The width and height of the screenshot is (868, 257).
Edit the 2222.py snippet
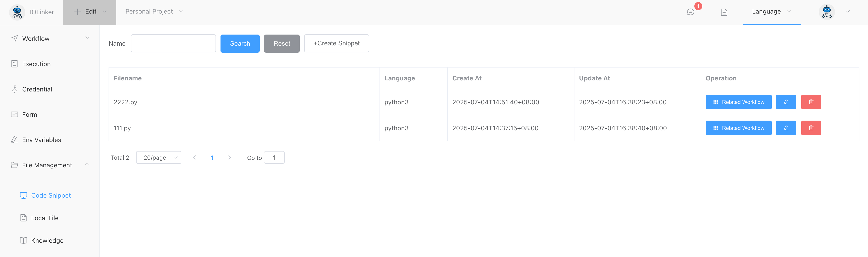pyautogui.click(x=786, y=102)
